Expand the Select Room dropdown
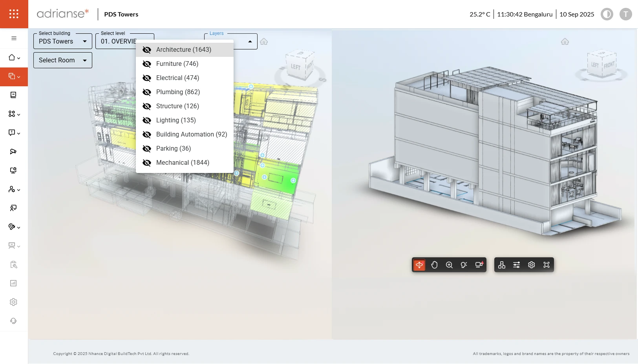The image size is (638, 364). [63, 60]
